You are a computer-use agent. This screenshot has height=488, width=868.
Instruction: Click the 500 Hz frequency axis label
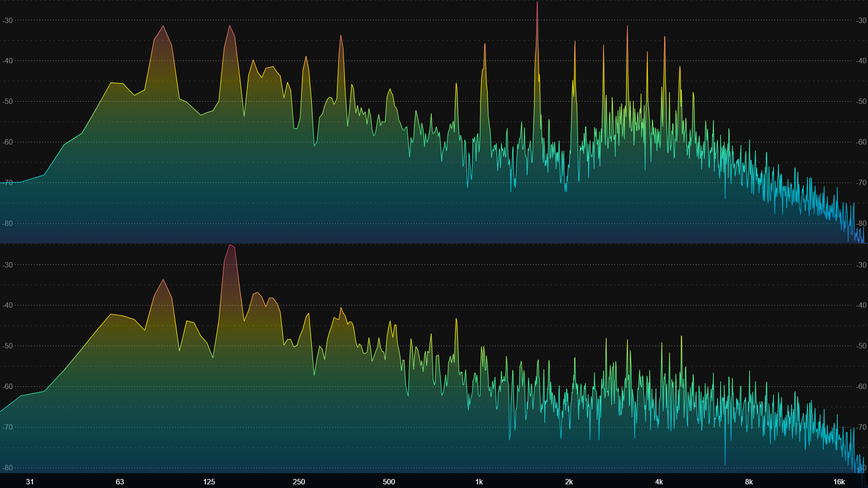click(389, 482)
